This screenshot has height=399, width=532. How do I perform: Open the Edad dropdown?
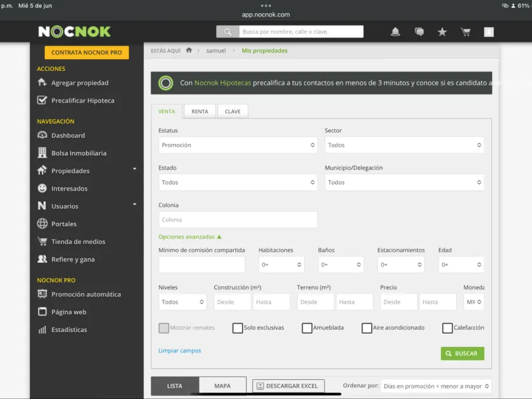[461, 265]
